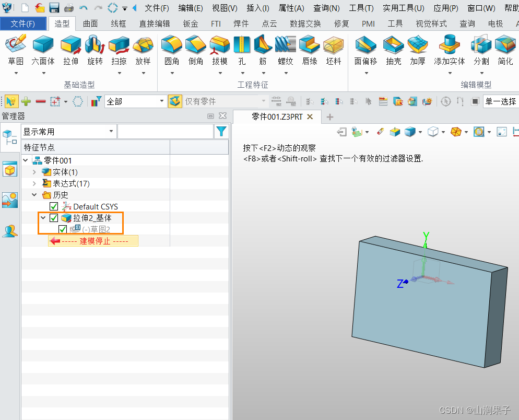This screenshot has width=519, height=420.
Task: Choose the 面偏移 face offset tool
Action: coord(365,50)
